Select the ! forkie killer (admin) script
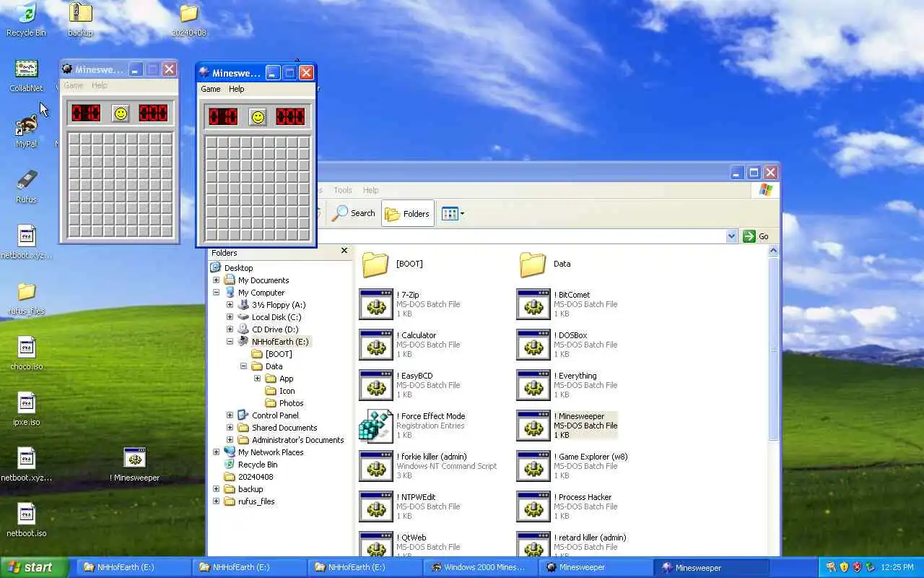Screen dimensions: 924x578 click(x=428, y=466)
